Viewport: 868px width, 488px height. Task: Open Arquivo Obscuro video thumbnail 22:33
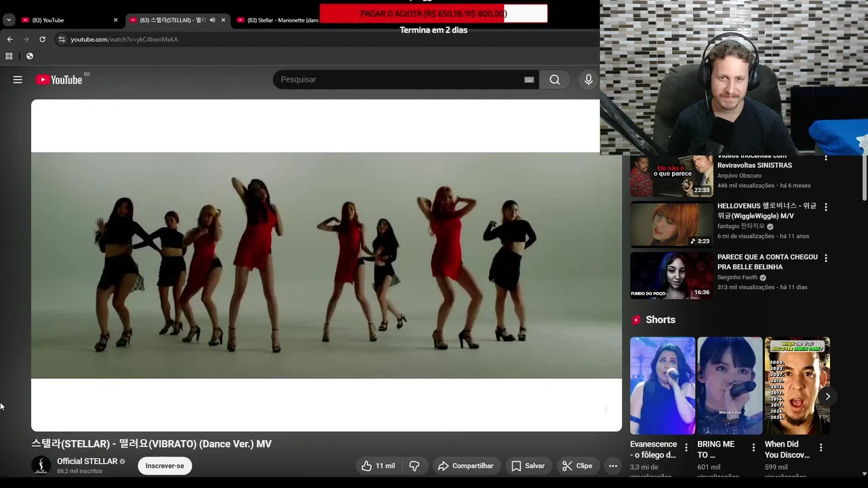[671, 176]
